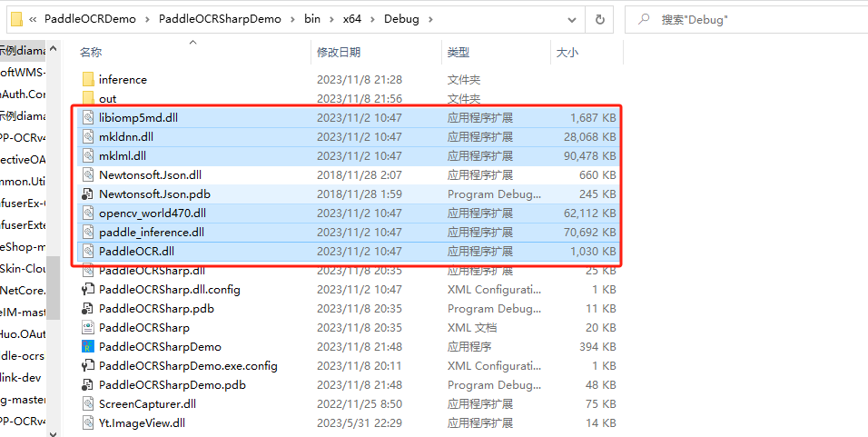Expand the hidden path breadcrumb chevrons

34,19
